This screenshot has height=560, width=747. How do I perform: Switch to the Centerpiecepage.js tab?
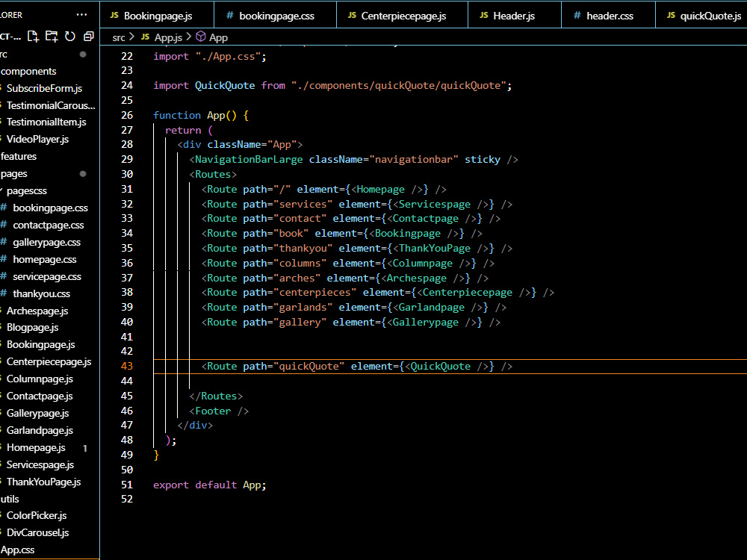402,14
